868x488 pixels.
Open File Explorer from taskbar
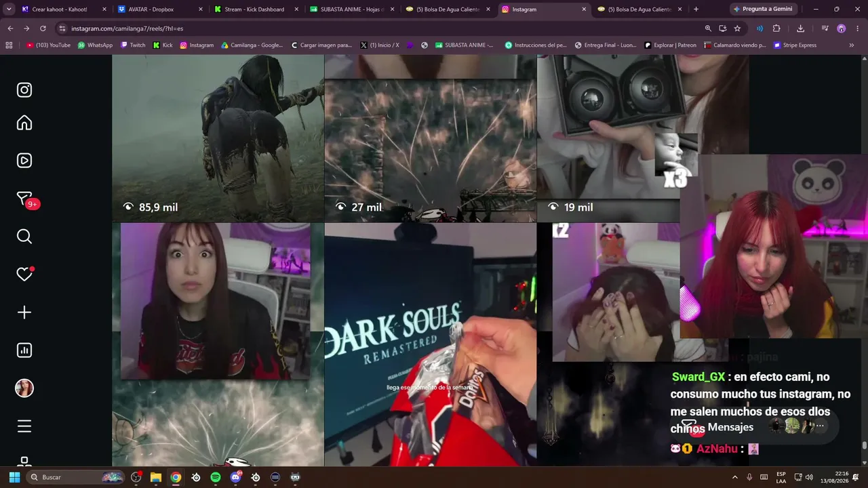[x=155, y=477]
